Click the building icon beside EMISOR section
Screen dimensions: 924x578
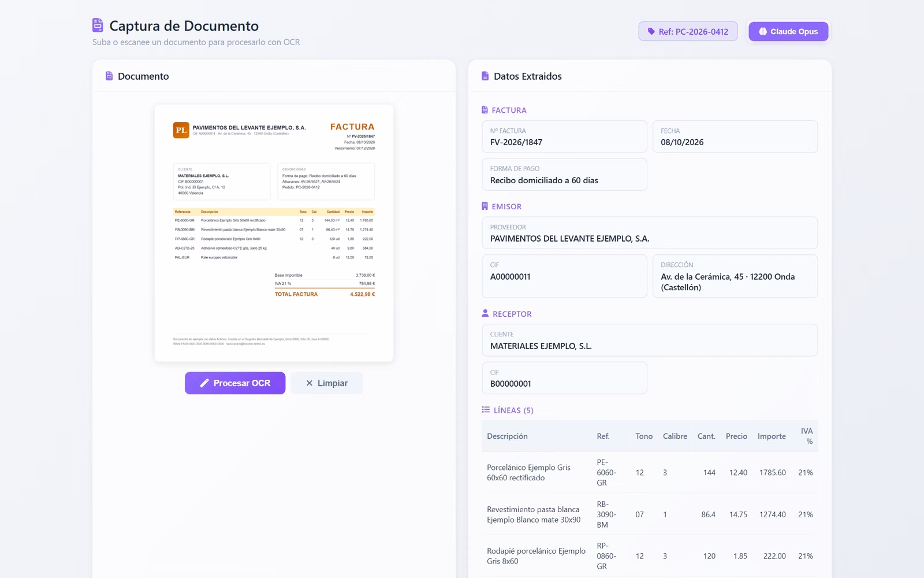(x=485, y=206)
